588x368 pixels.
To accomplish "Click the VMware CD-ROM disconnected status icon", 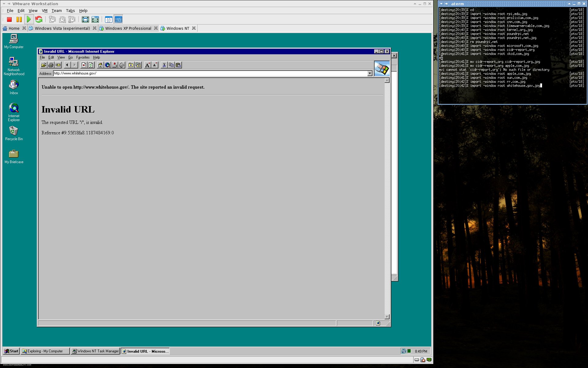I will point(423,360).
